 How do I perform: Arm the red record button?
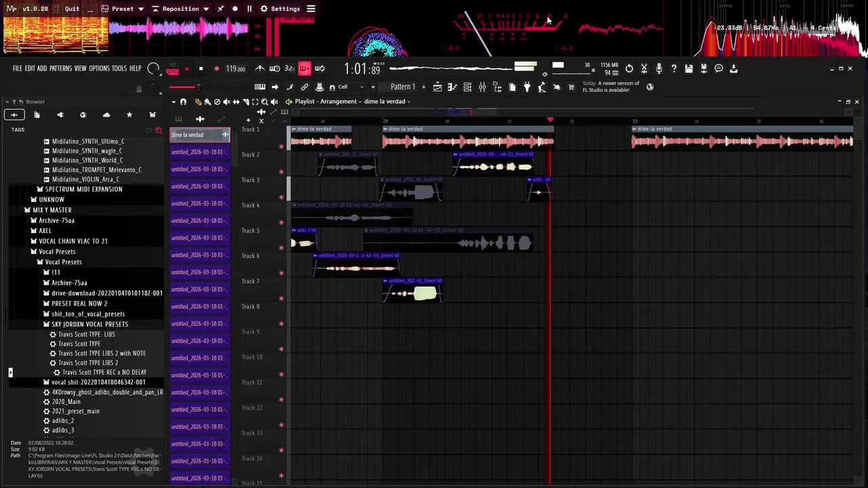tap(216, 68)
